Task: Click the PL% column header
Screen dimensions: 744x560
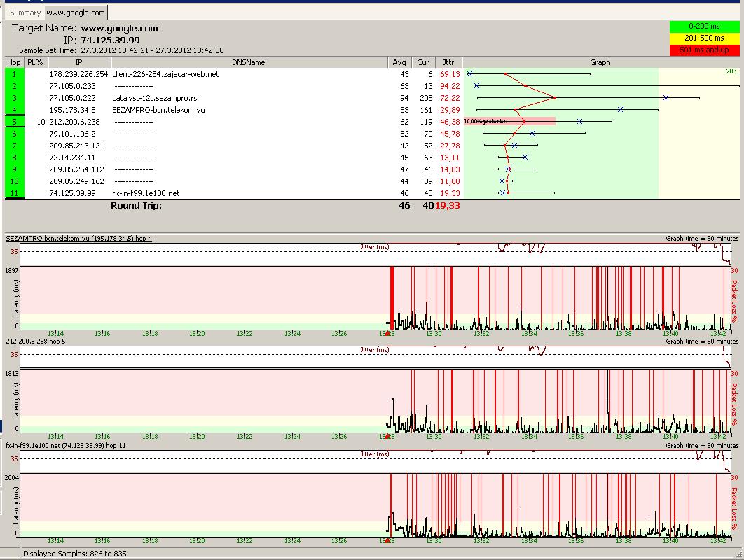Action: 35,62
